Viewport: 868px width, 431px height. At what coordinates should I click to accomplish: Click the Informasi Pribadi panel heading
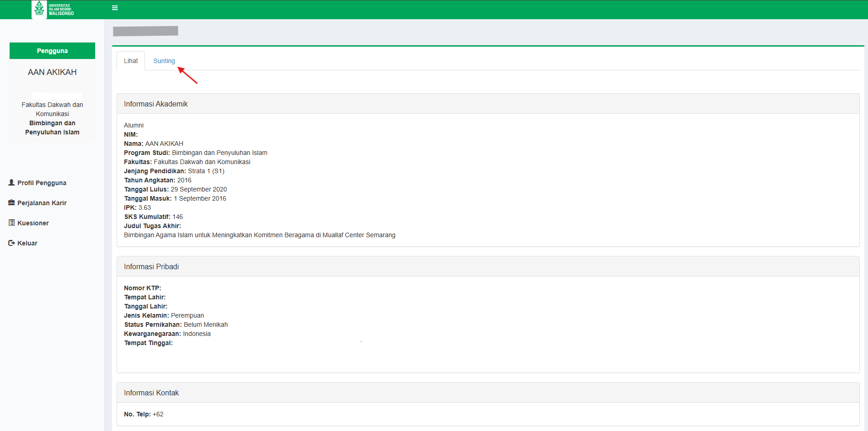151,266
